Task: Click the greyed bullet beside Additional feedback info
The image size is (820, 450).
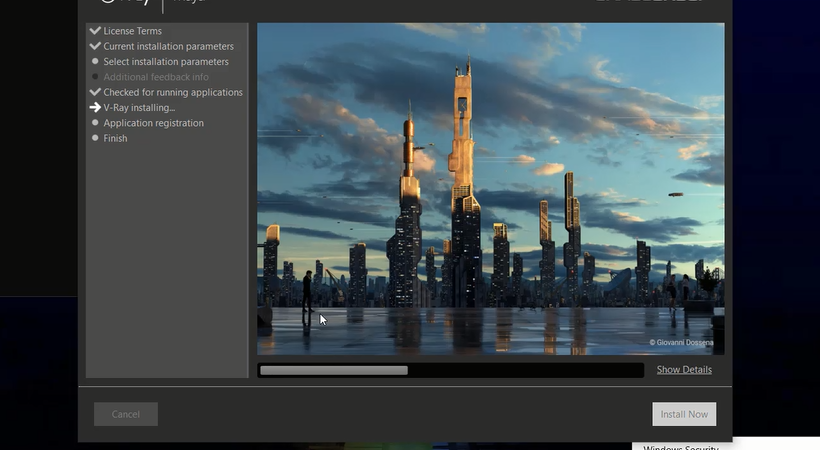Action: point(95,77)
